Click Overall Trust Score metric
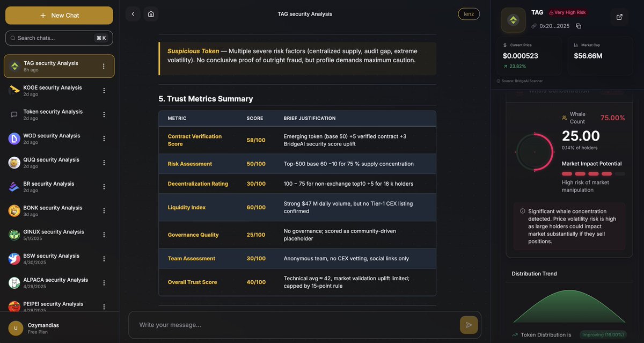Image resolution: width=644 pixels, height=343 pixels. [193, 282]
